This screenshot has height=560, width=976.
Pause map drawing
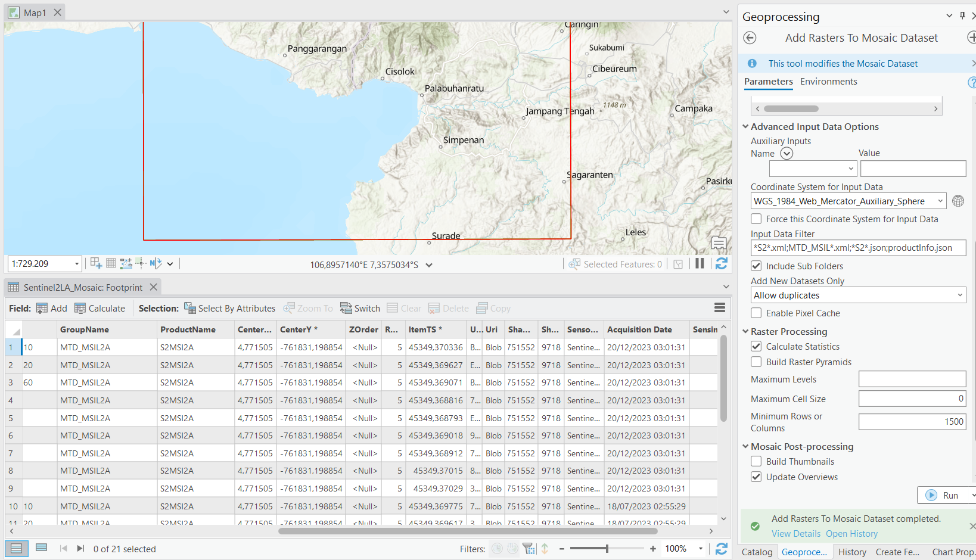tap(700, 264)
